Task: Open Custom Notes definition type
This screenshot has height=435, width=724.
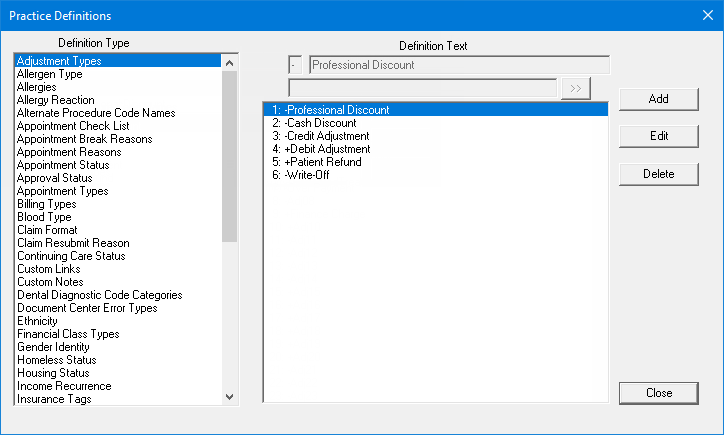Action: point(50,282)
